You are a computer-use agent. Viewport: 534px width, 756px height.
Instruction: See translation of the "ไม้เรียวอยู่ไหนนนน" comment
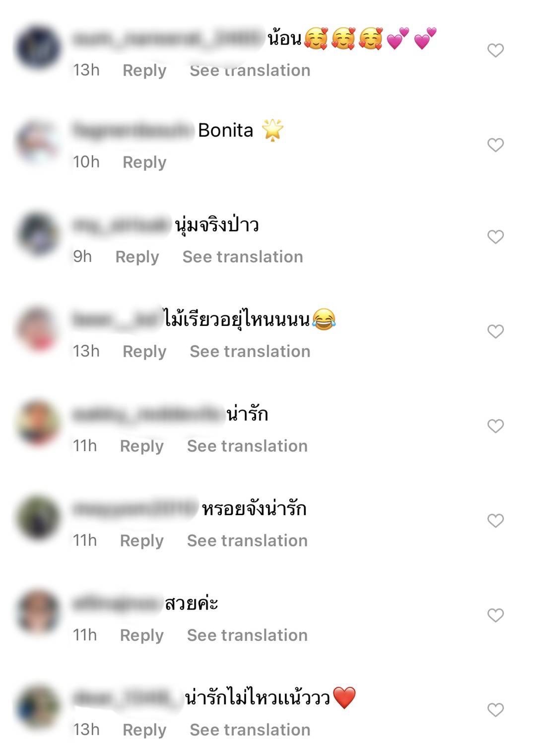[250, 352]
